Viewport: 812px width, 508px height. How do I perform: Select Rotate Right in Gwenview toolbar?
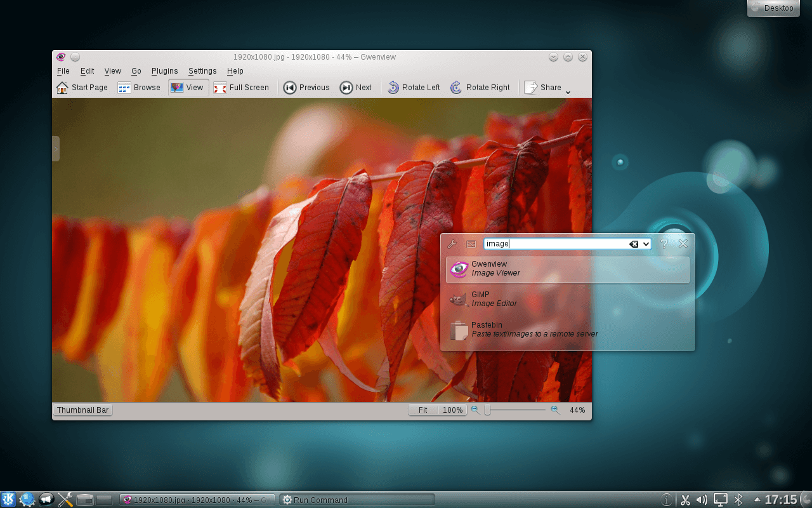pyautogui.click(x=481, y=87)
